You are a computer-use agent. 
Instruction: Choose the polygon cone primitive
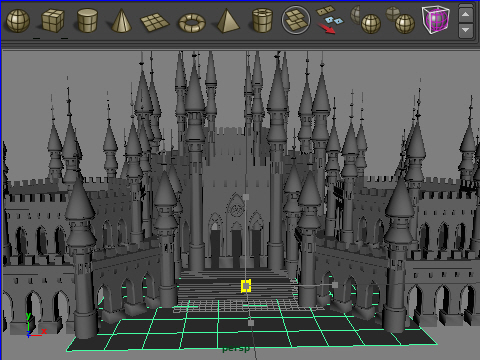tap(121, 21)
